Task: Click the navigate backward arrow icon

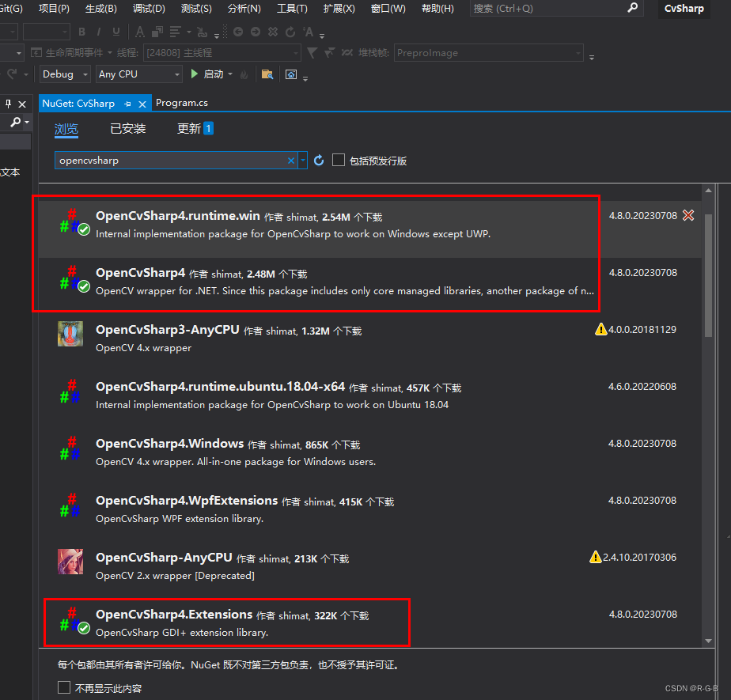Action: (x=238, y=32)
